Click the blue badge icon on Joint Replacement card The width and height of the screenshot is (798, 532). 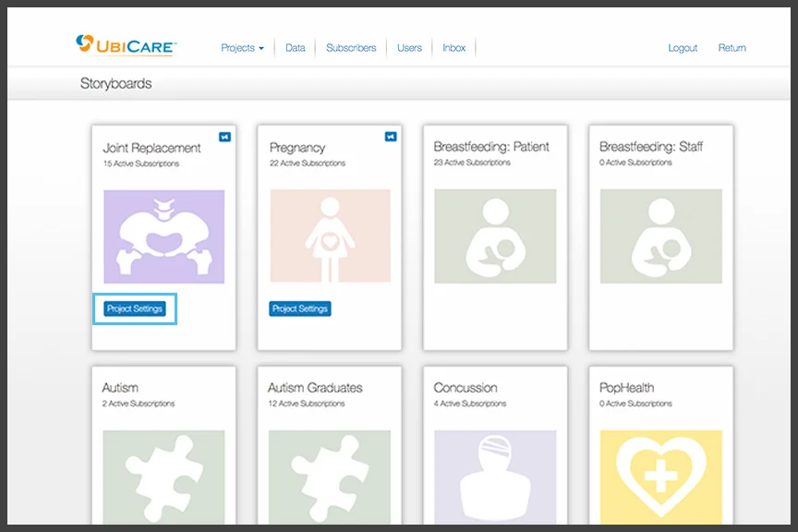224,137
